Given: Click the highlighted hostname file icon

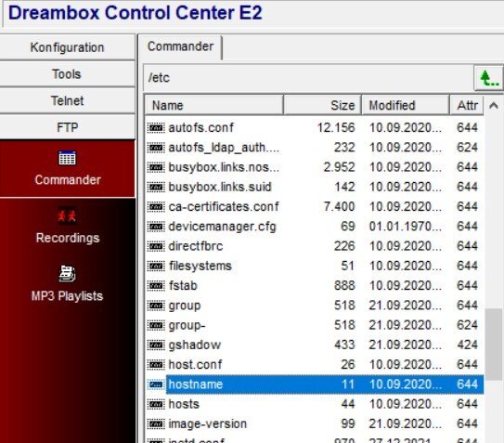Looking at the screenshot, I should (156, 384).
